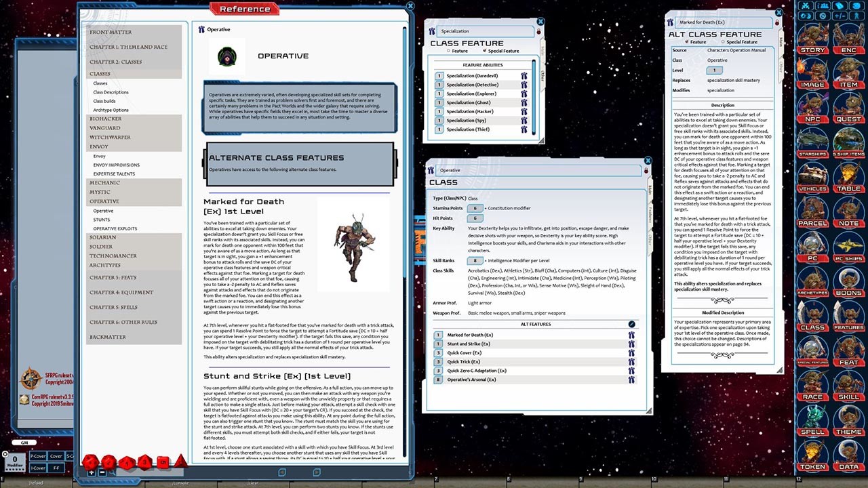The image size is (868, 488).
Task: Toggle the padlock on the Specialization window
Action: pos(538,31)
